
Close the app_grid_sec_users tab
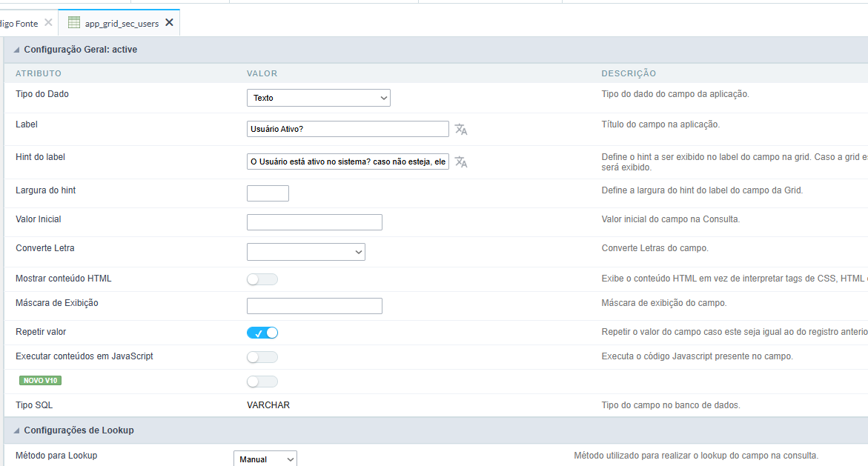point(170,22)
